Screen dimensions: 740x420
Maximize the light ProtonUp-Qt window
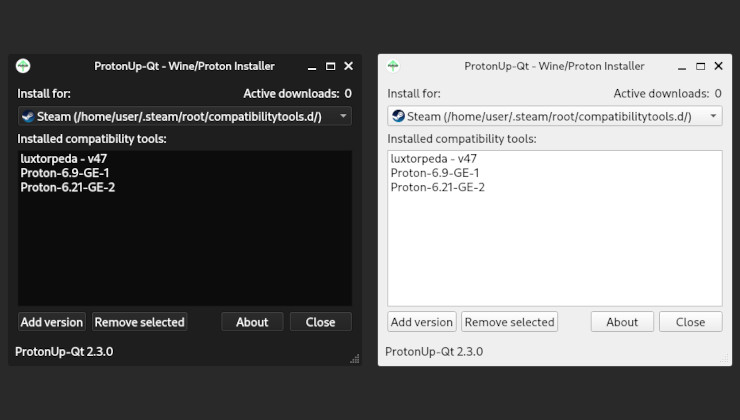[x=700, y=66]
